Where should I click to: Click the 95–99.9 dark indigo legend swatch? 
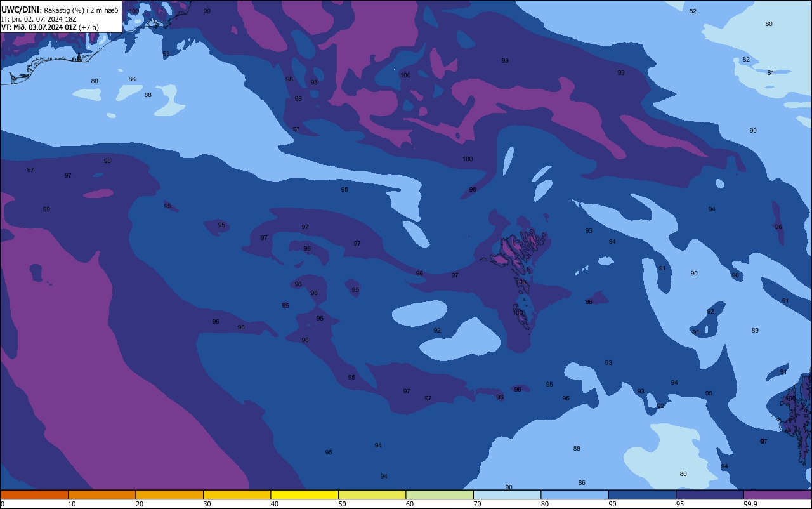coord(710,494)
